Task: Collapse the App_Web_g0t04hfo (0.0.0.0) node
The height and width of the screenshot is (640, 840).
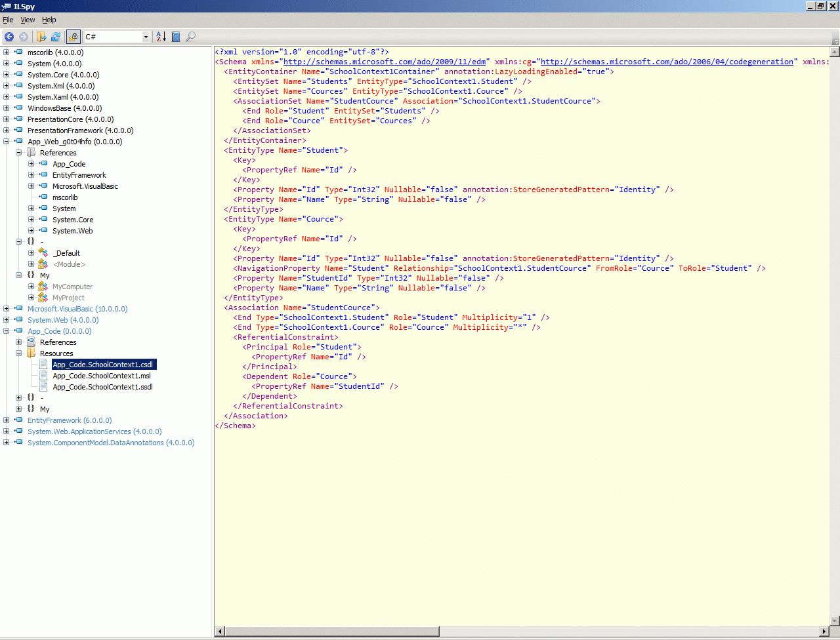Action: tap(7, 141)
